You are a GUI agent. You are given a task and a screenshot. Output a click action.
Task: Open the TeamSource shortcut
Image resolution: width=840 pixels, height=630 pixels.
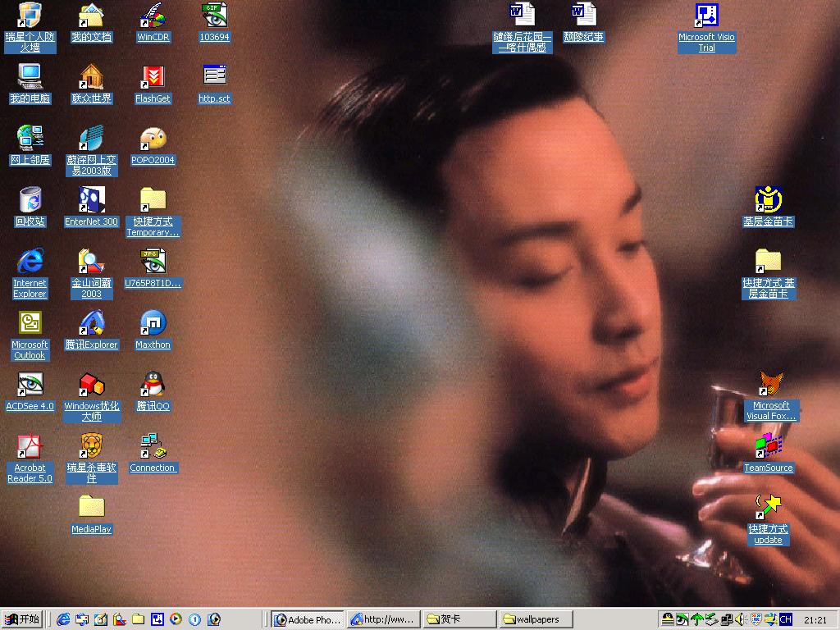pyautogui.click(x=768, y=453)
